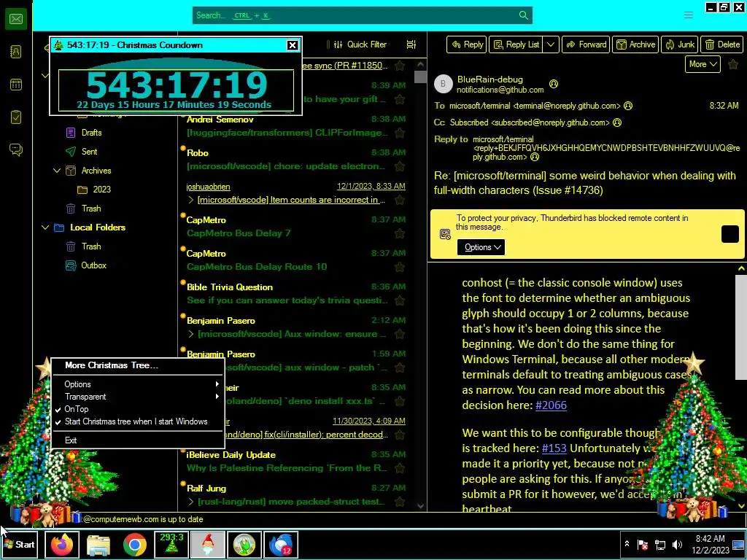Viewport: 747px width, 560px height.
Task: Open the Santa gnome taskbar app
Action: 208,544
